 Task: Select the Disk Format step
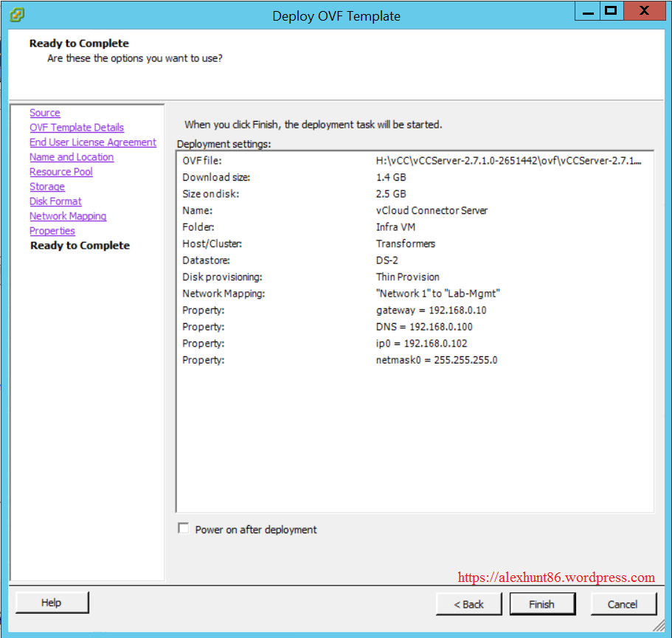pos(55,201)
